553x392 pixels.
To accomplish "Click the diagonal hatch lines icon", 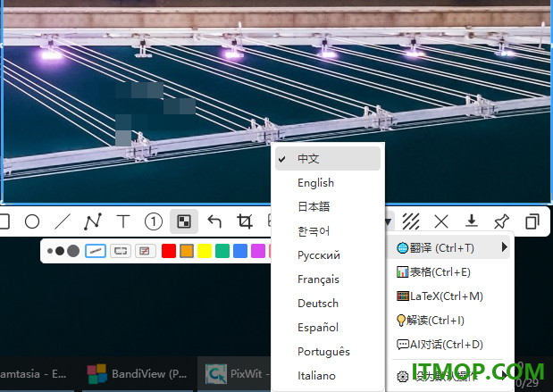I will click(411, 221).
